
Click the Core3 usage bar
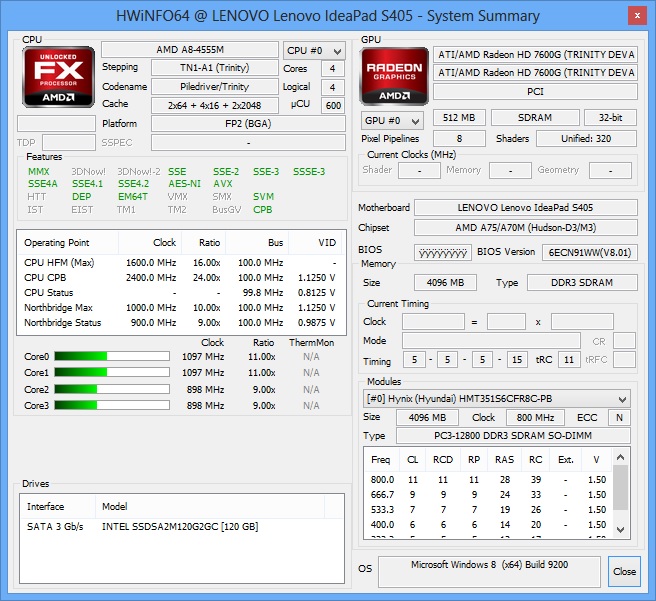(x=112, y=405)
